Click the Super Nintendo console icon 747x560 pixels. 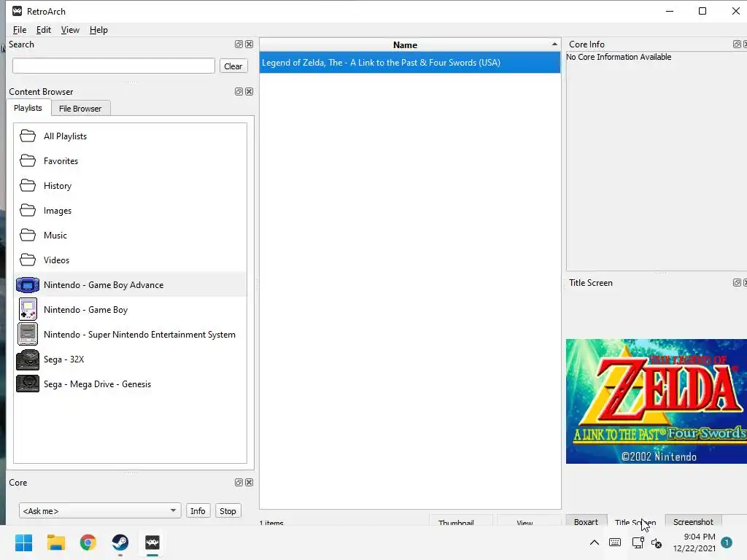point(28,334)
